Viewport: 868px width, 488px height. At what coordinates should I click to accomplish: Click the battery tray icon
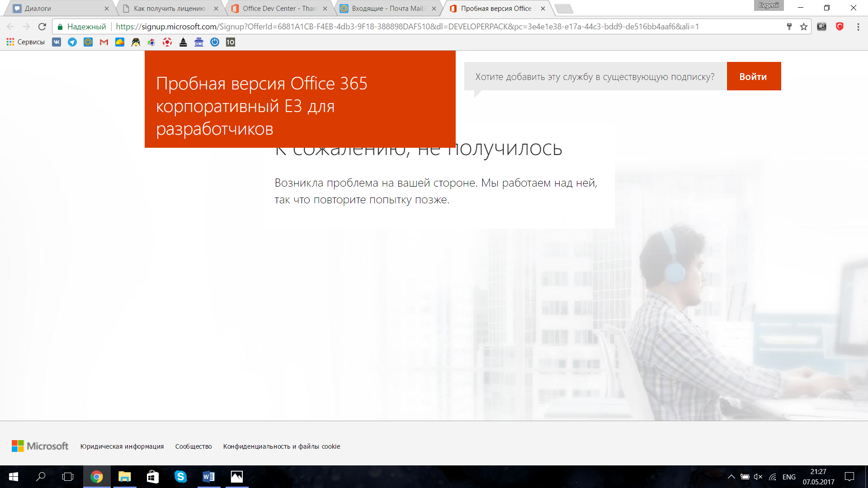(745, 477)
